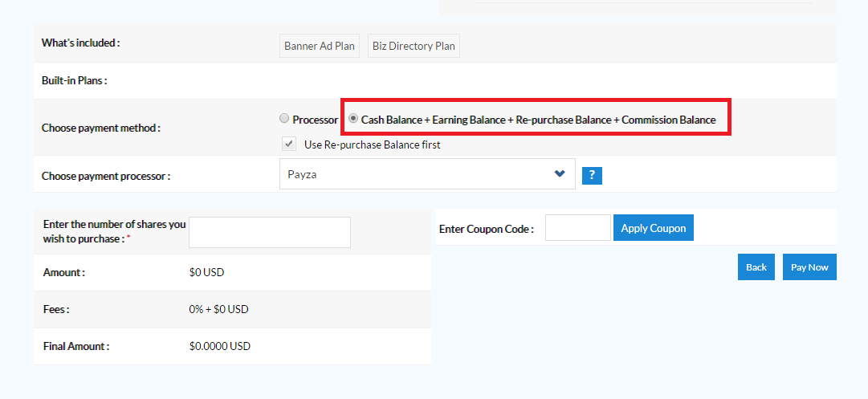The width and height of the screenshot is (868, 399).
Task: Click the Banner Ad Plan tag
Action: point(319,46)
